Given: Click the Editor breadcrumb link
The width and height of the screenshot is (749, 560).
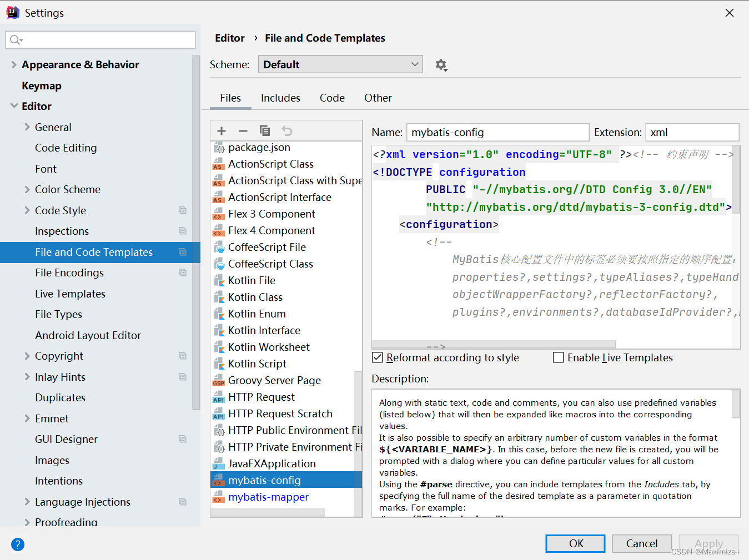Looking at the screenshot, I should click(x=230, y=38).
